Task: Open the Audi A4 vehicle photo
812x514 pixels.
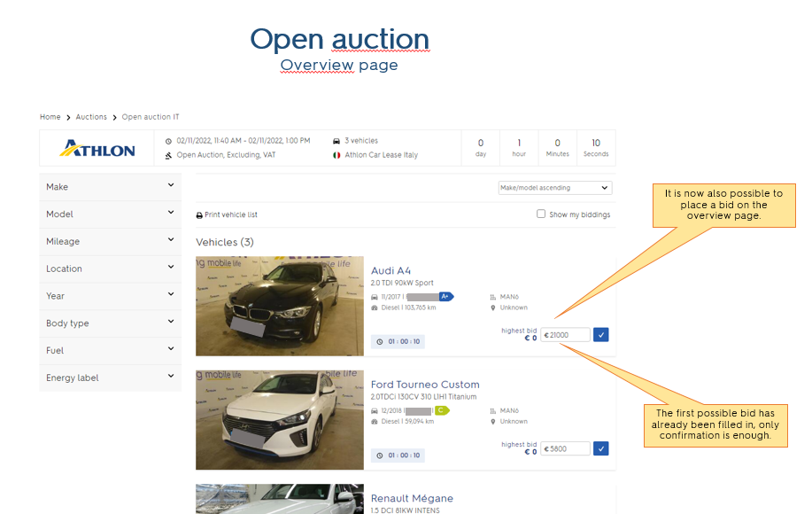Action: coord(280,306)
